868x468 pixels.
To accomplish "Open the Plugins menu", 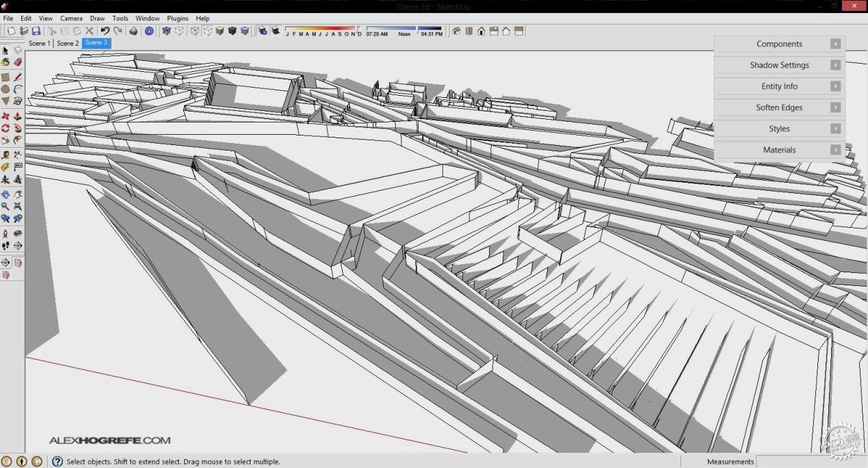I will (x=177, y=18).
